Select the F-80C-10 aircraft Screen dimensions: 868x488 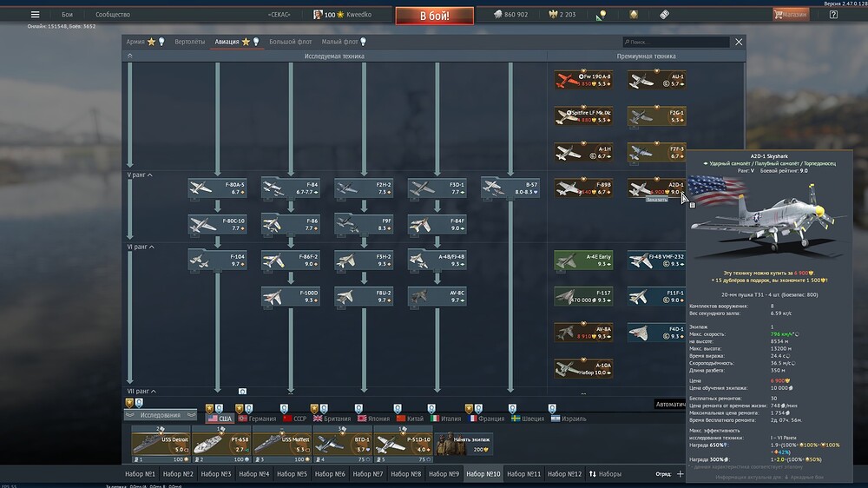(217, 224)
